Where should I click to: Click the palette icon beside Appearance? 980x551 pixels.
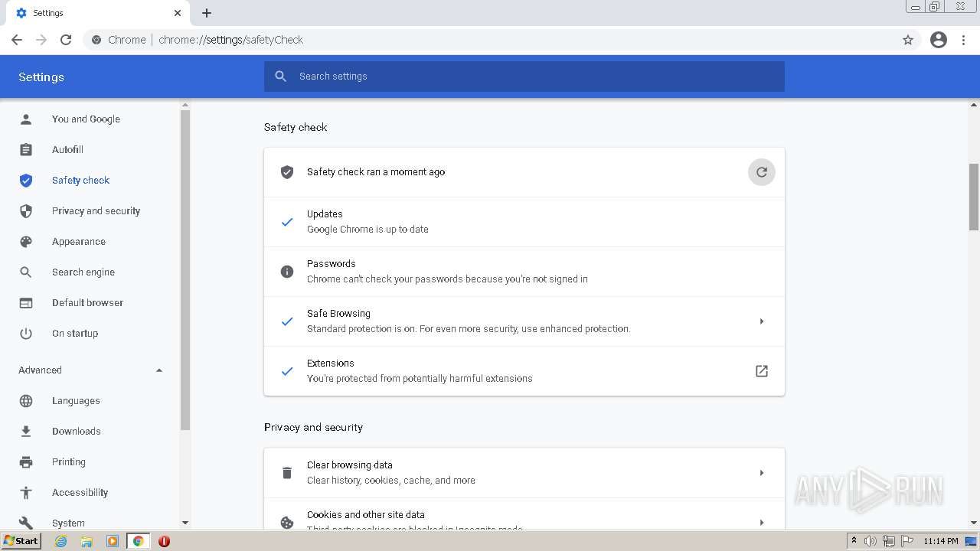point(26,242)
